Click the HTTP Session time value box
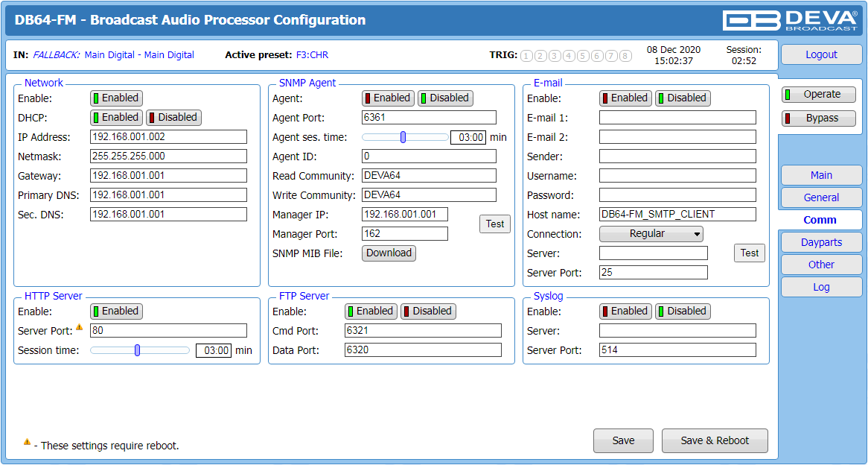868x465 pixels. point(214,351)
